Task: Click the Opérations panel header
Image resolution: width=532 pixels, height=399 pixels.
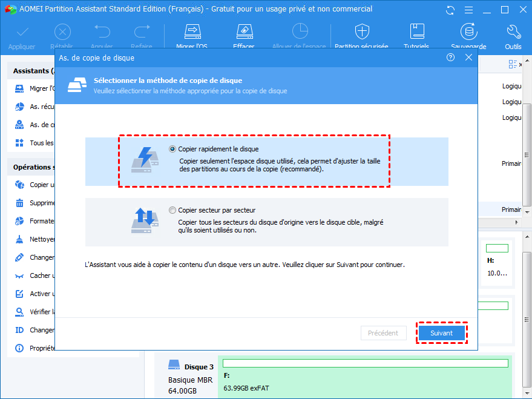Action: tap(31, 167)
